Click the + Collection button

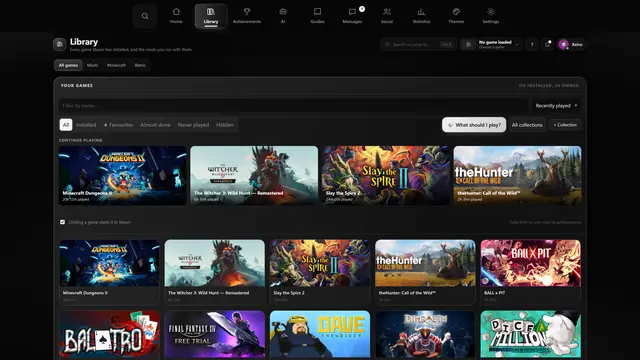565,125
